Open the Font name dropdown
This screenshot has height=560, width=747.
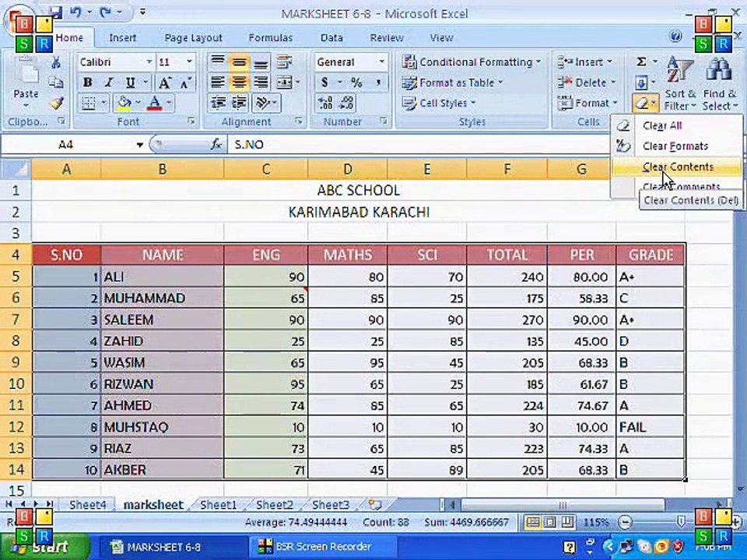[149, 62]
